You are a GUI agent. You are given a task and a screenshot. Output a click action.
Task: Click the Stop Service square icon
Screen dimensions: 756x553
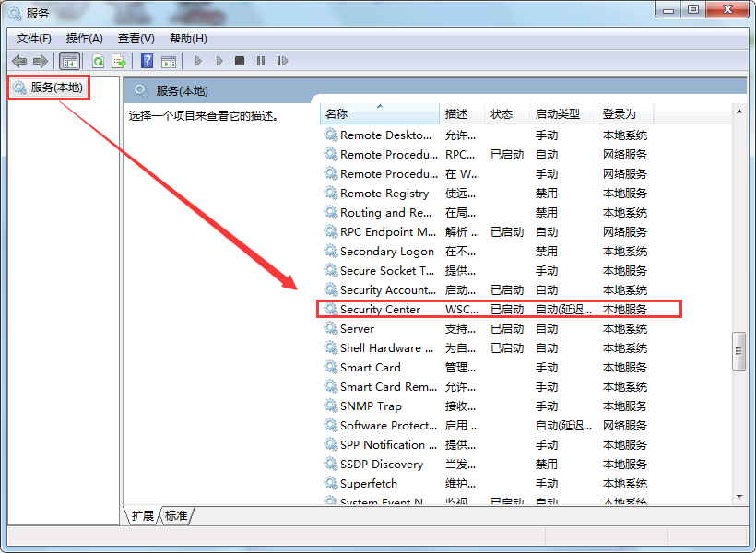coord(240,61)
